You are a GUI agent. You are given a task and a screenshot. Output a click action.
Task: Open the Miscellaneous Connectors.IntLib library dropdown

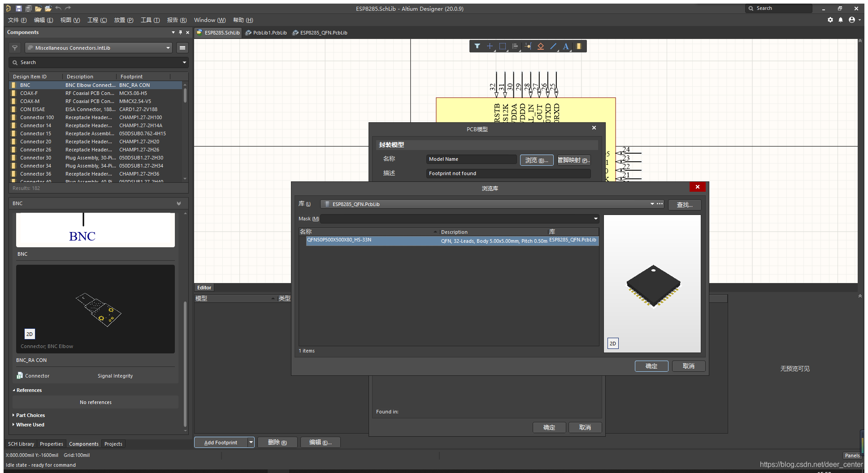pos(168,48)
